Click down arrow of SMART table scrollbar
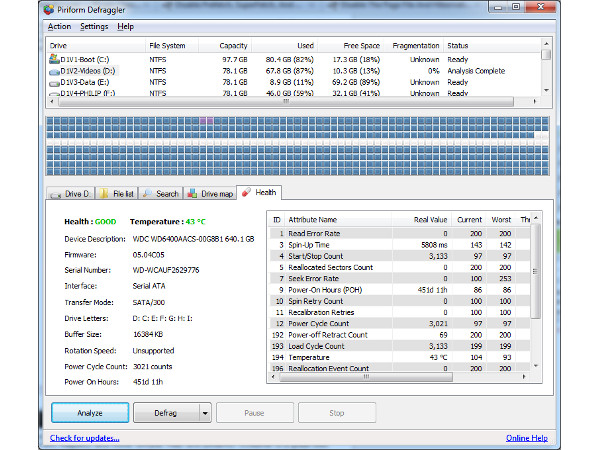The image size is (600, 450). (536, 366)
